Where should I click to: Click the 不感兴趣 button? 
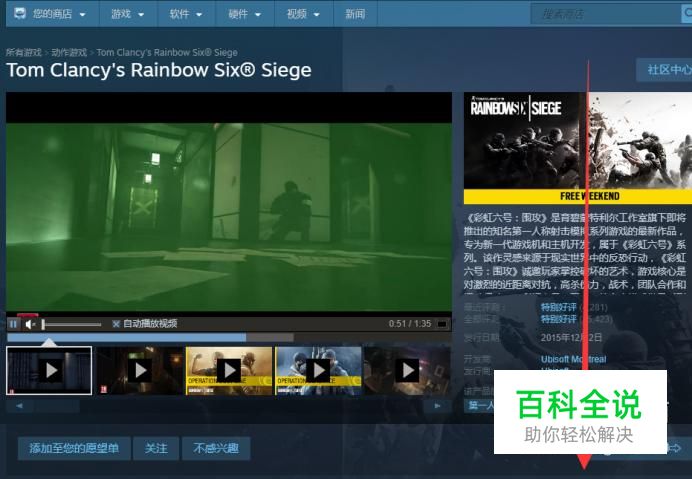tap(216, 449)
